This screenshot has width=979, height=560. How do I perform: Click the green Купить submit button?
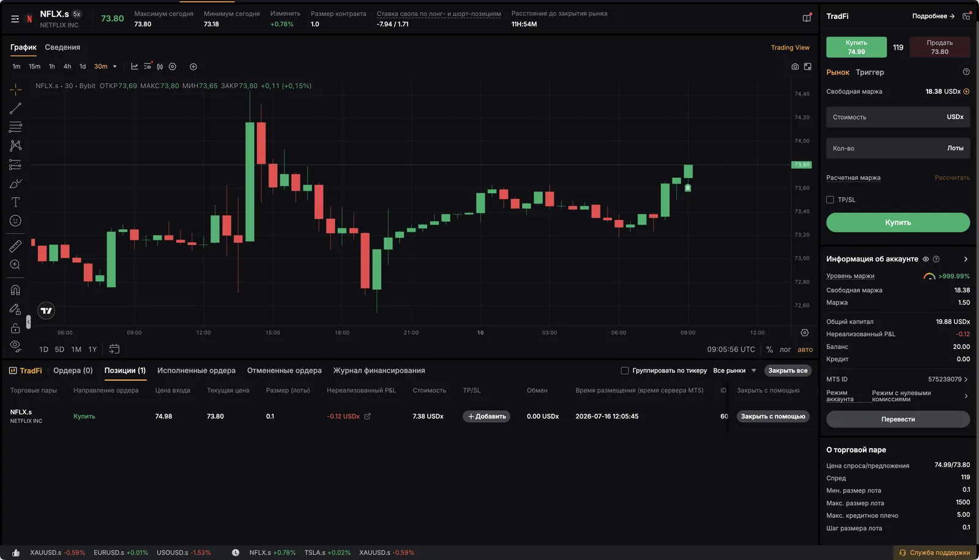[x=898, y=223]
